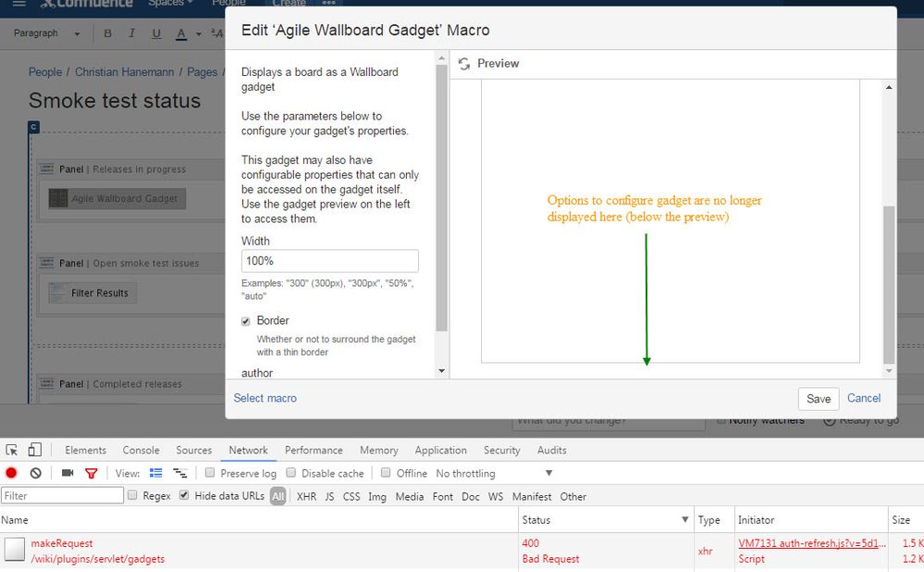Enable the Disable cache checkbox
Viewport: 924px width, 572px height.
pyautogui.click(x=291, y=472)
